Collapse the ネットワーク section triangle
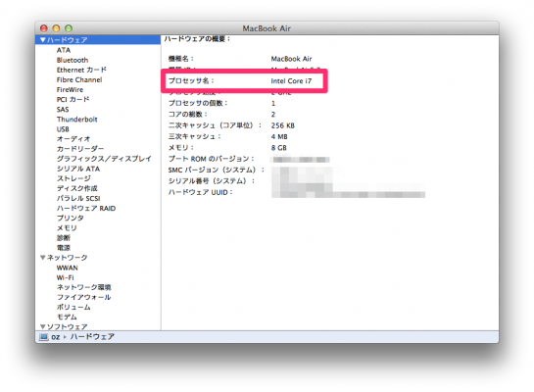This screenshot has width=534, height=392. [42, 258]
